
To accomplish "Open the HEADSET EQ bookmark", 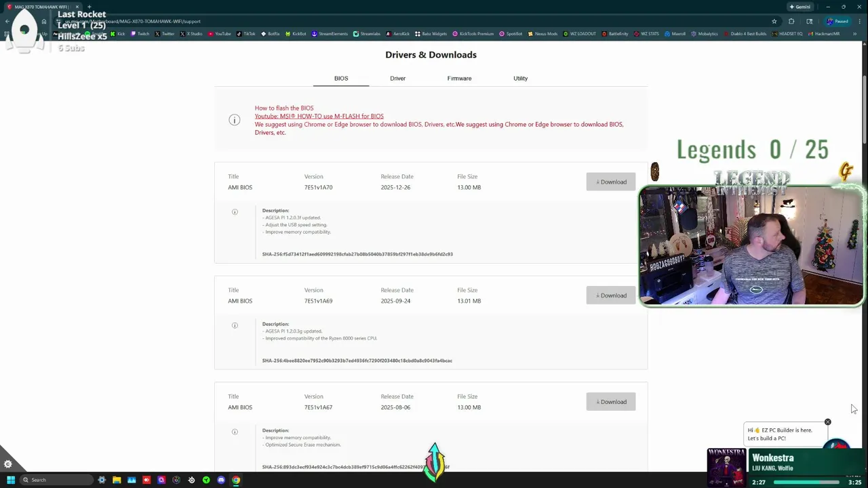I will pos(787,34).
